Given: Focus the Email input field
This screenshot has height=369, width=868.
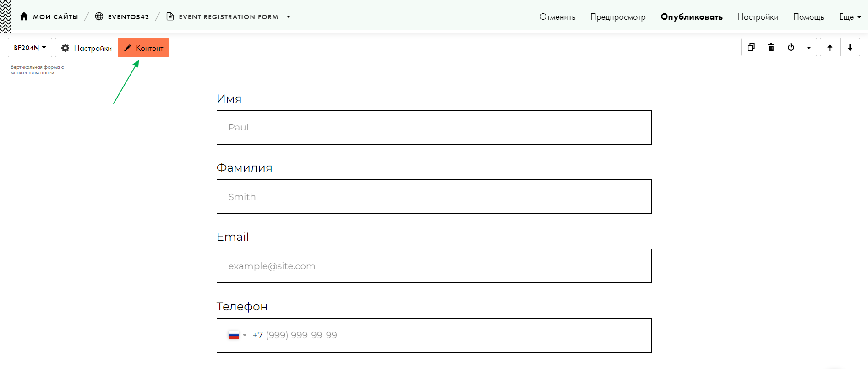Looking at the screenshot, I should coord(434,266).
